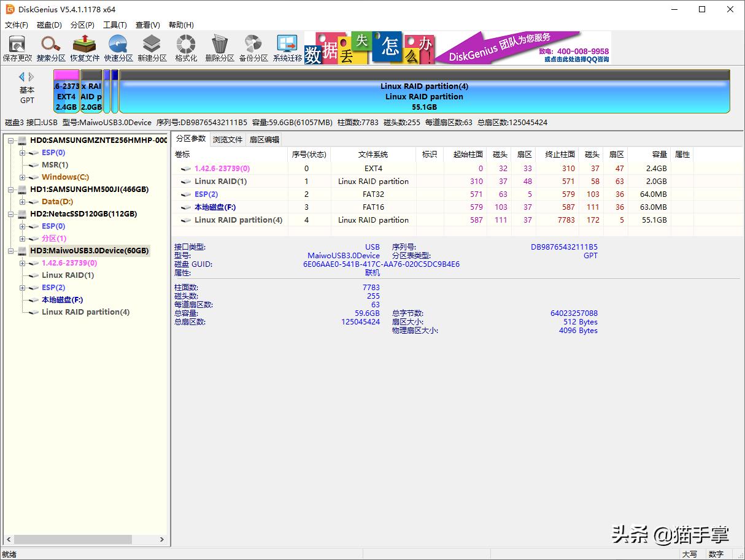Click the 保存更改 (Save Changes) toolbar icon
The image size is (745, 560).
[17, 48]
